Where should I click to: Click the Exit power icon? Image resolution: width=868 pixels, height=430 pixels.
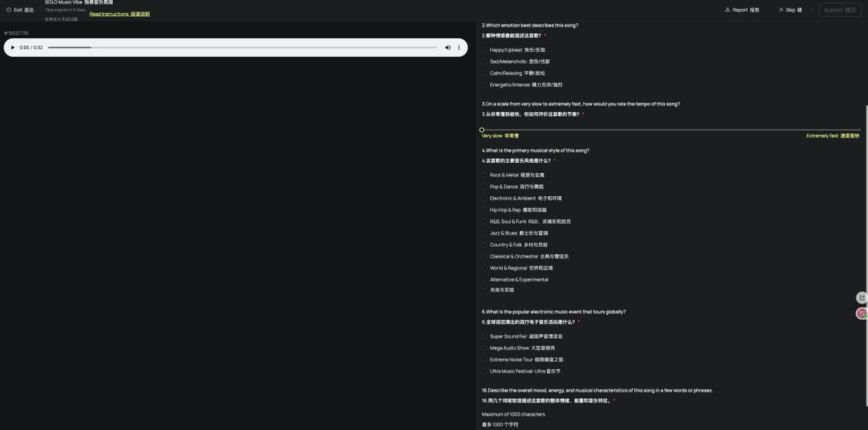pyautogui.click(x=9, y=10)
